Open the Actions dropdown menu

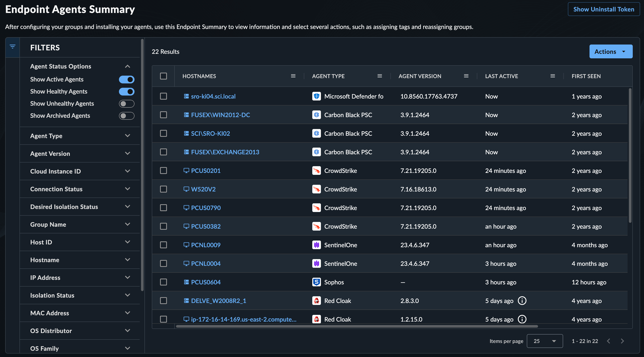(x=611, y=51)
